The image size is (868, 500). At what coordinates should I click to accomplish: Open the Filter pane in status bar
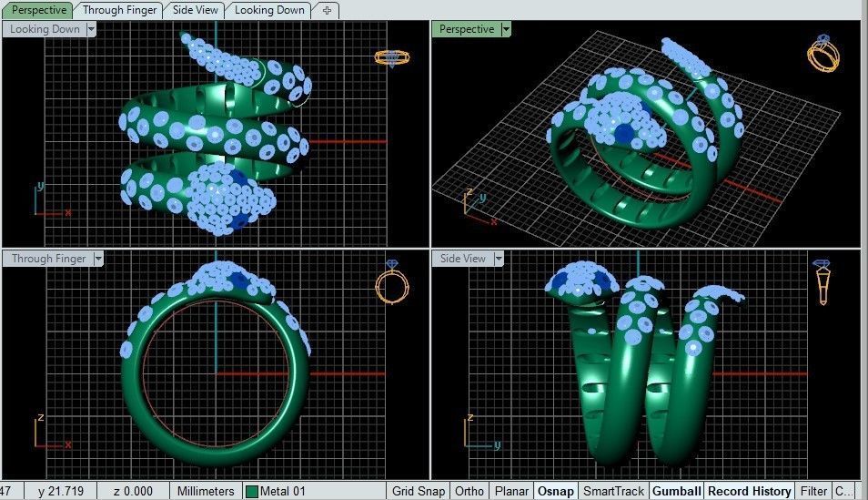coord(813,491)
